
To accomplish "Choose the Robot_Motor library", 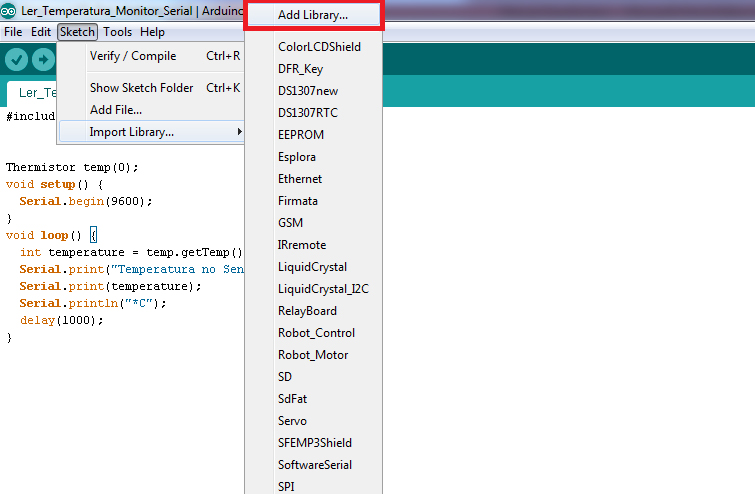I will (313, 355).
